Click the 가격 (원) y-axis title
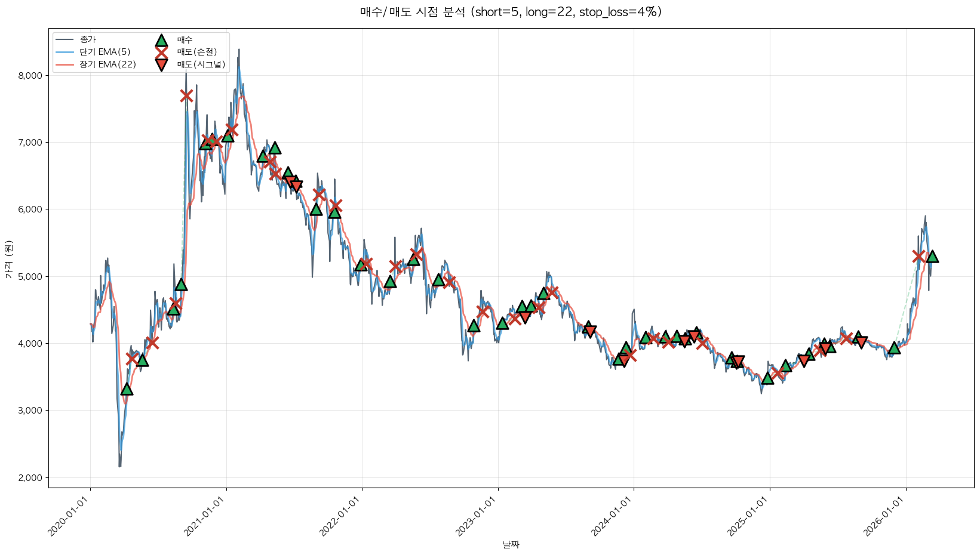980x555 pixels. tap(8, 260)
